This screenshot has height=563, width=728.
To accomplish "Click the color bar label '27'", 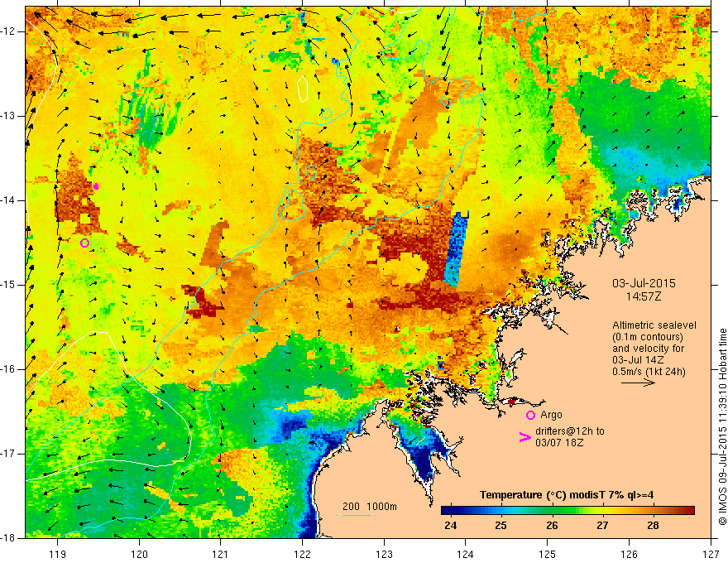I will pos(602,526).
